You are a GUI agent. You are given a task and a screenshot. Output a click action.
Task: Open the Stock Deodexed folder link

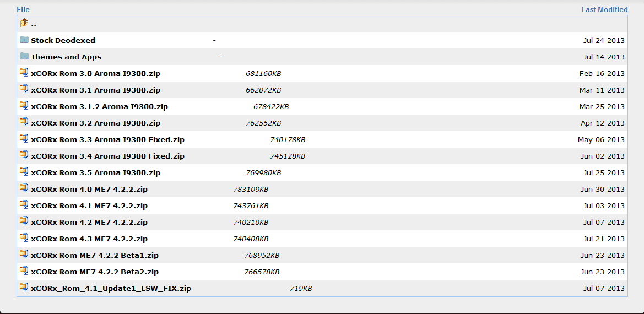pos(63,40)
